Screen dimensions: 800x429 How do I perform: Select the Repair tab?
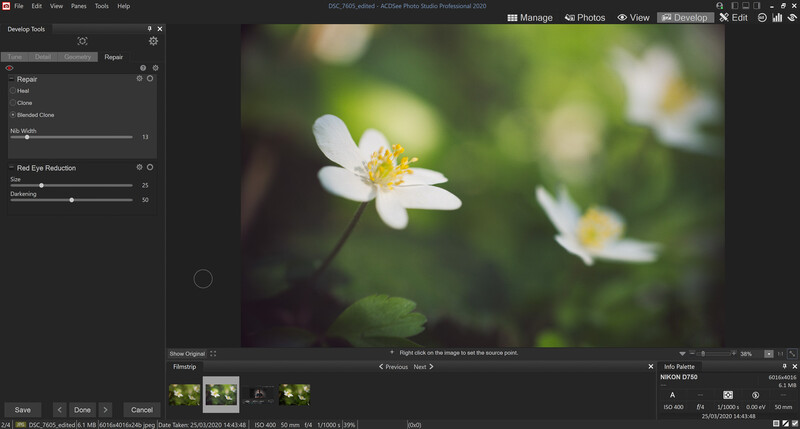pos(114,57)
